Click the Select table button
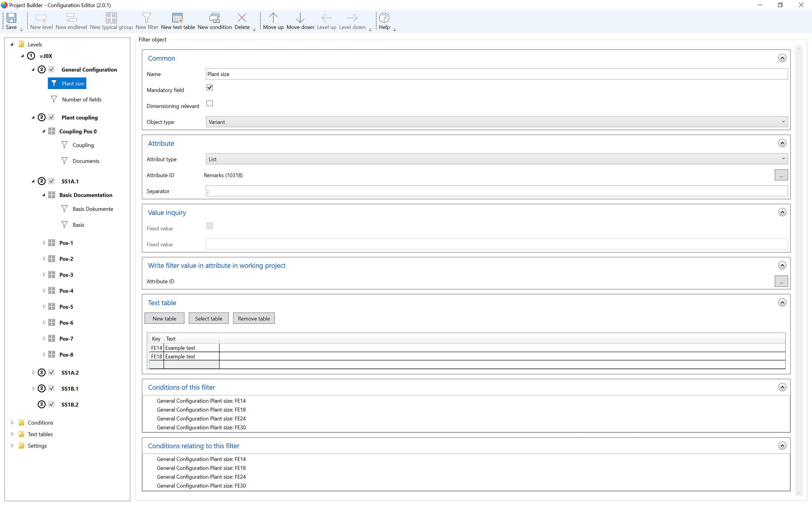 point(208,319)
